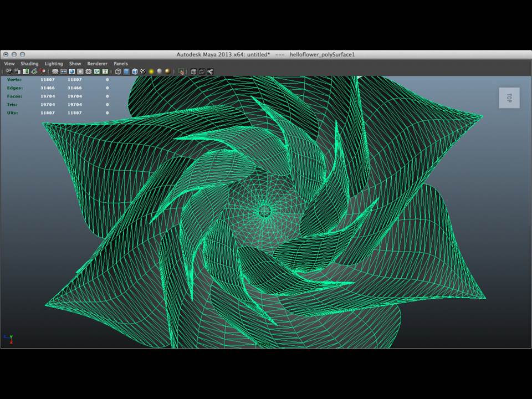Switch to Smooth Shade All mode

[126, 71]
